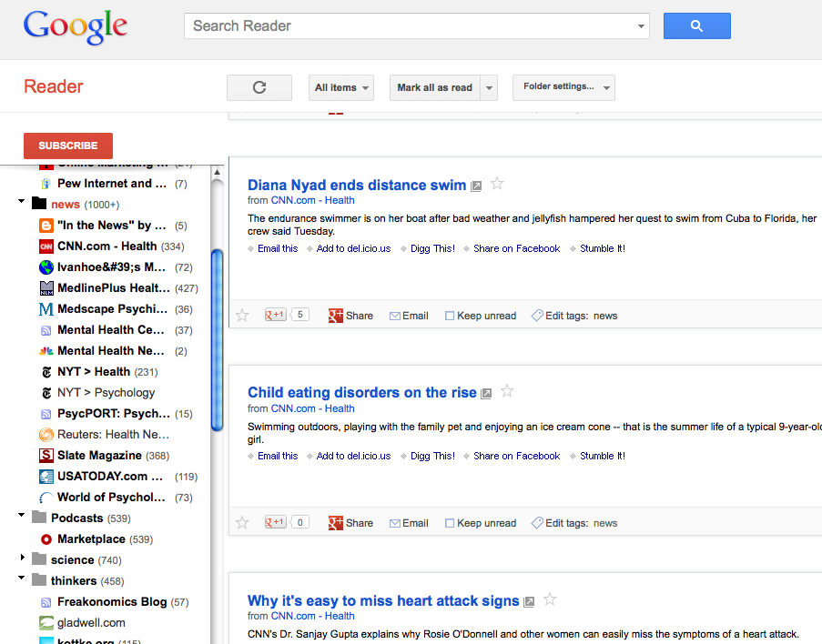
Task: Click Stumble It! under Diana Nyad article
Action: pos(603,248)
